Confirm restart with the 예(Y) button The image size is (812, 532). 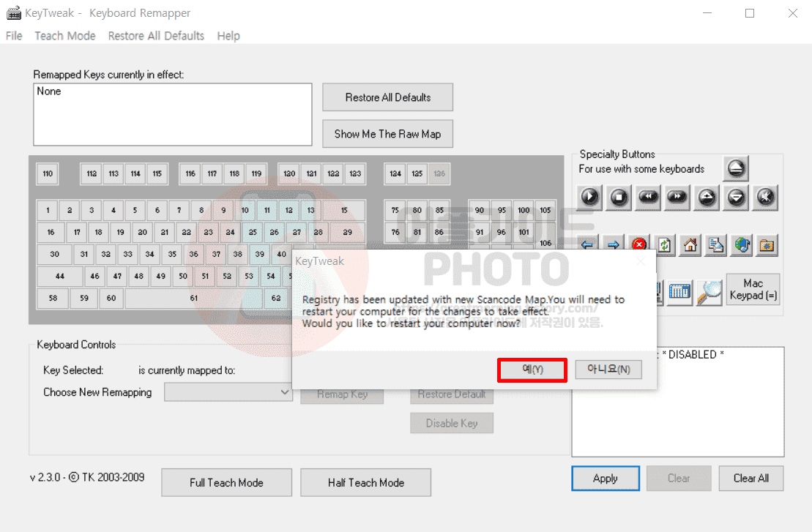pyautogui.click(x=532, y=370)
